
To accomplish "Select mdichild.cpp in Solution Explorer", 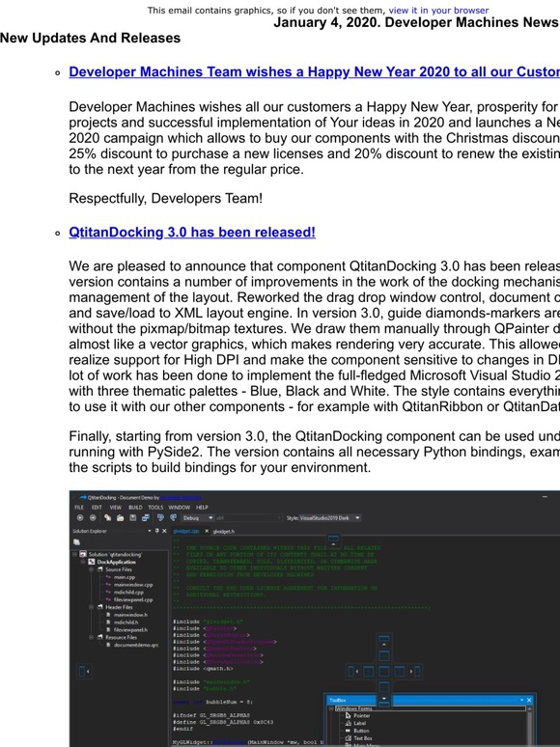I will tap(128, 593).
